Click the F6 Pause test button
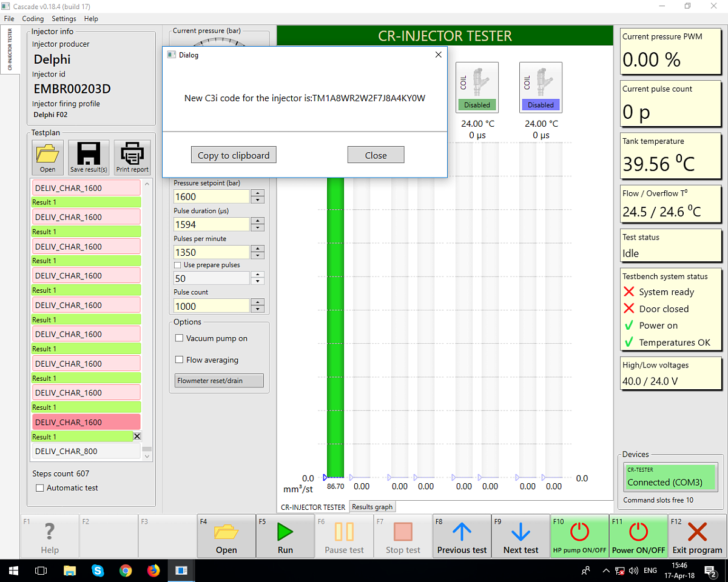The image size is (728, 582). click(x=344, y=536)
